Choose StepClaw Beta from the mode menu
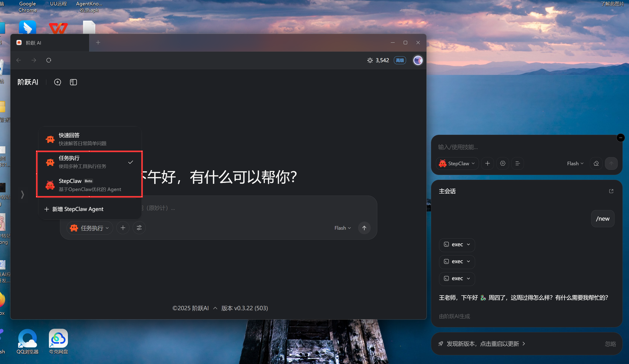Image resolution: width=629 pixels, height=364 pixels. [90, 185]
